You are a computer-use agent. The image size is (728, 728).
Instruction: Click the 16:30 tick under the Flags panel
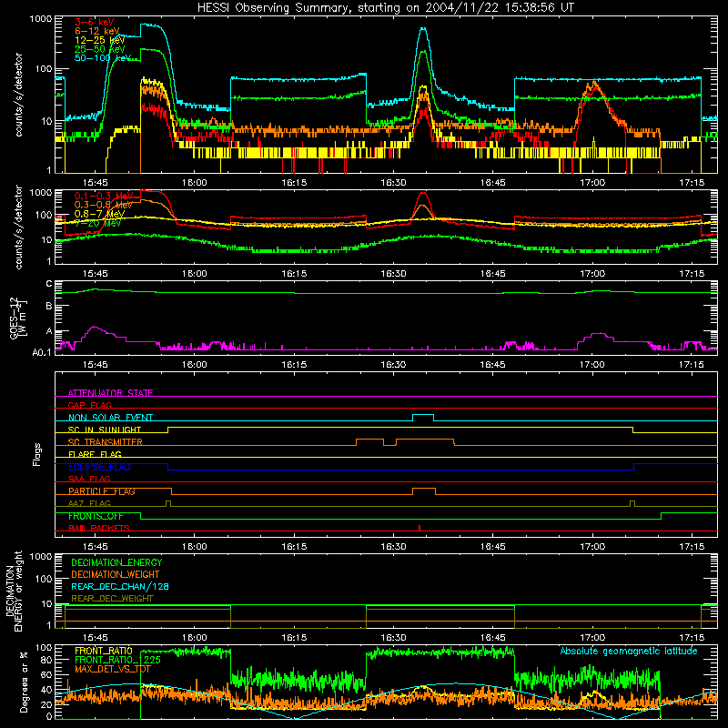393,547
